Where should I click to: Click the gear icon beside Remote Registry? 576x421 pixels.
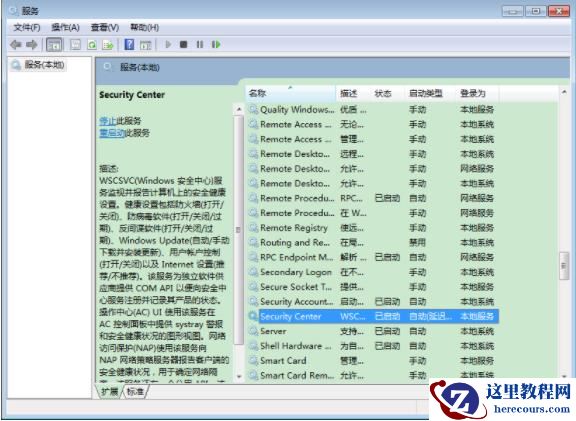coord(253,228)
